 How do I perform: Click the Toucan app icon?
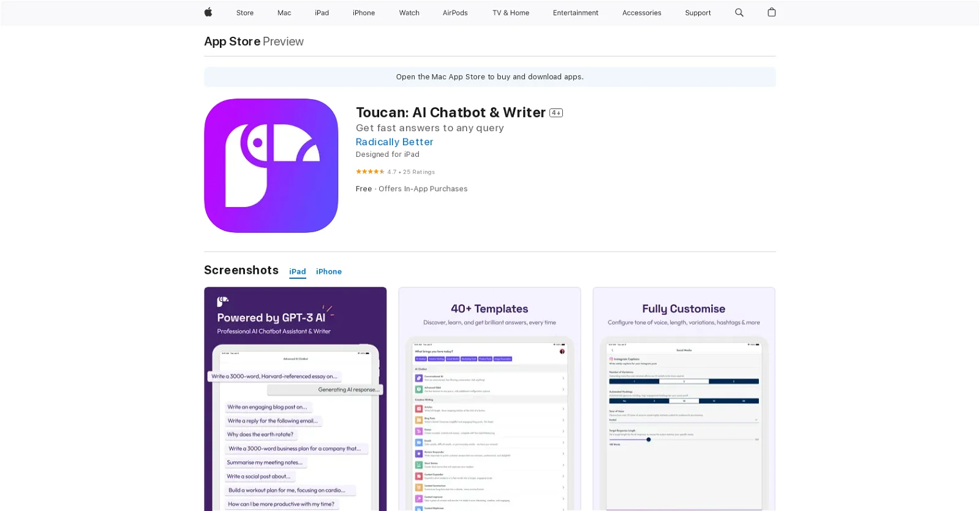271,165
